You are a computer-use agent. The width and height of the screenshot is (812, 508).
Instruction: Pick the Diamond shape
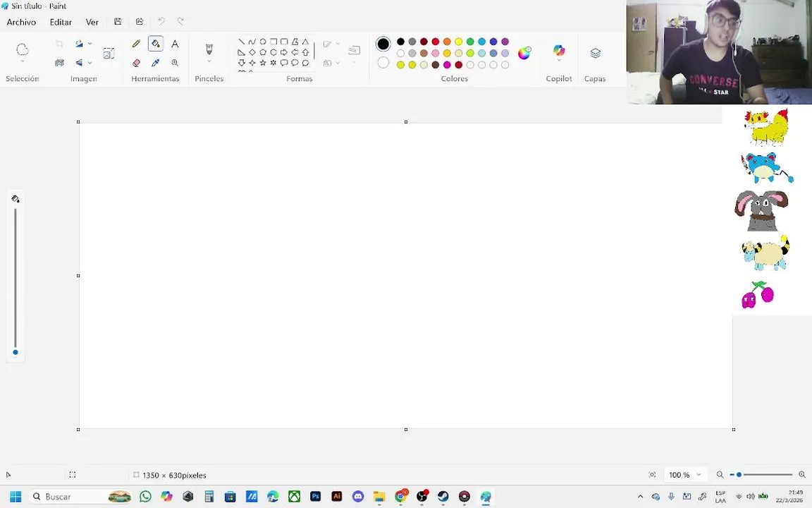coord(252,52)
